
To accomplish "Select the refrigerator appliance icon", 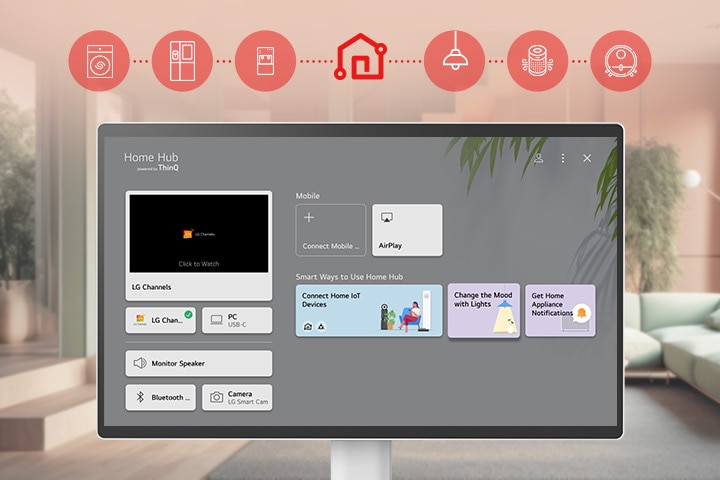I will [182, 61].
